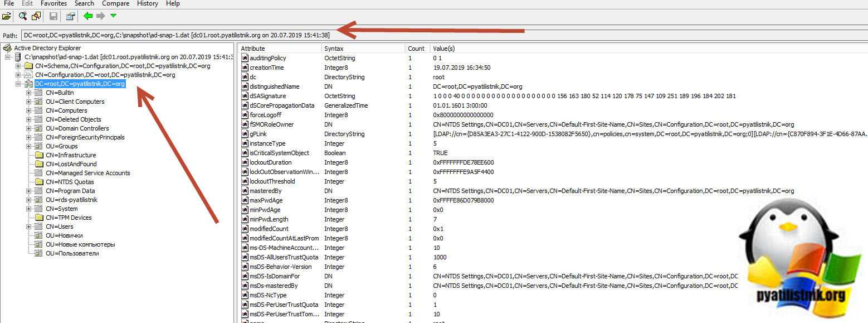Click the magnifying glass search toolbar icon

point(23,16)
